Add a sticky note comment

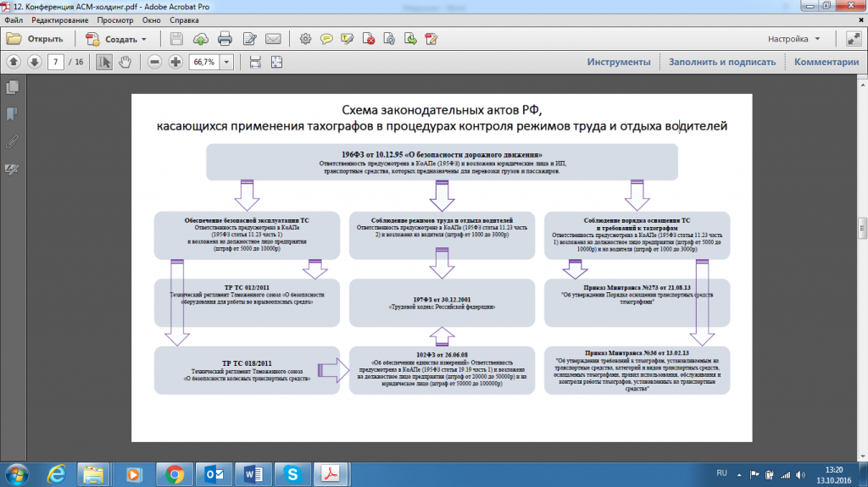click(326, 39)
